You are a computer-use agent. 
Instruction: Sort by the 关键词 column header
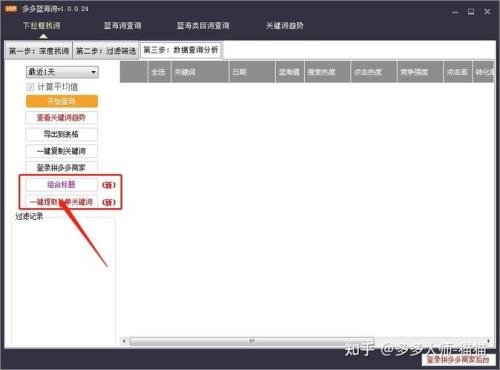[x=200, y=72]
